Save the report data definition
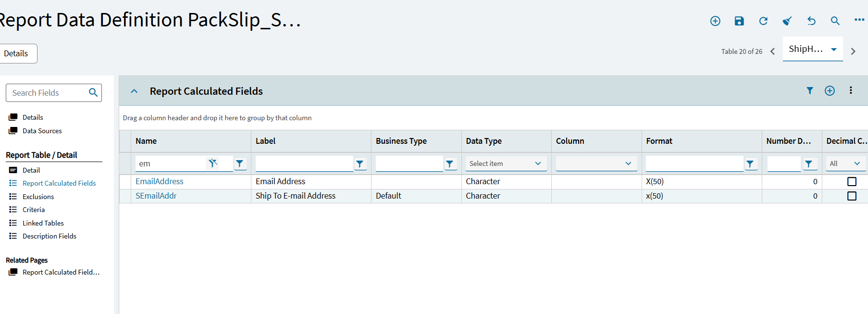 (x=739, y=21)
